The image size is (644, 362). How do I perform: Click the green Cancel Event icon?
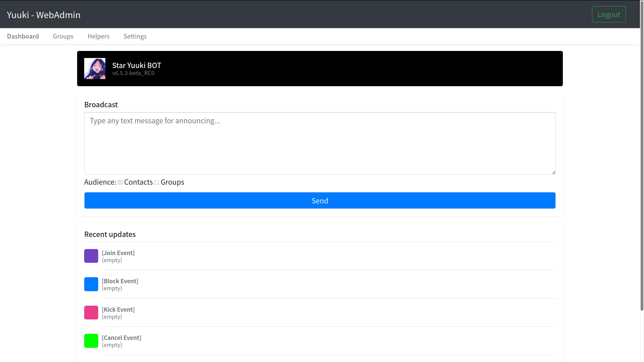coord(91,341)
